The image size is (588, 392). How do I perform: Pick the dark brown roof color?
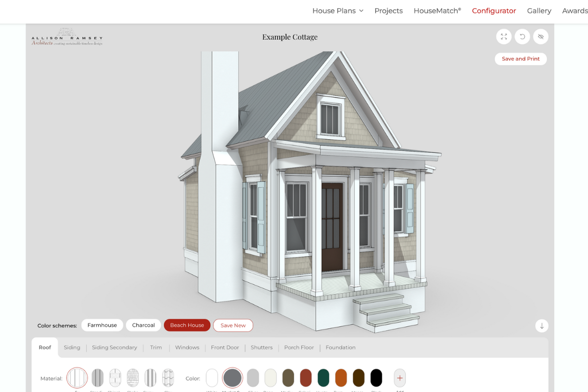[x=359, y=378]
